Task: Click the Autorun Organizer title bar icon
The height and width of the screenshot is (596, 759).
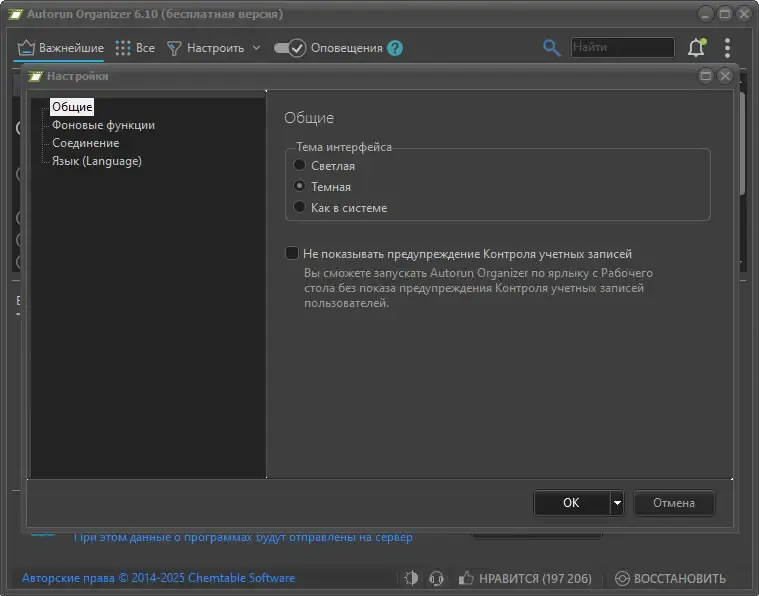Action: tap(15, 14)
